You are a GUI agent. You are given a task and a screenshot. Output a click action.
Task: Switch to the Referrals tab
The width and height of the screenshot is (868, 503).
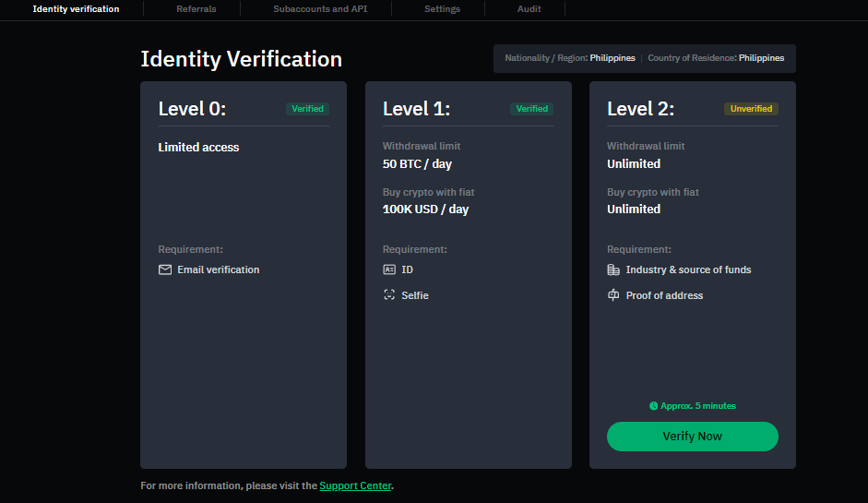(196, 9)
